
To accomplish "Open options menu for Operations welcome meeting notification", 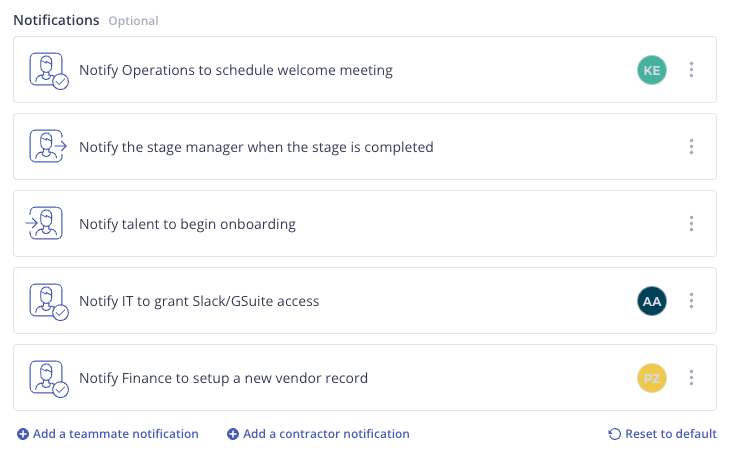I will point(691,70).
